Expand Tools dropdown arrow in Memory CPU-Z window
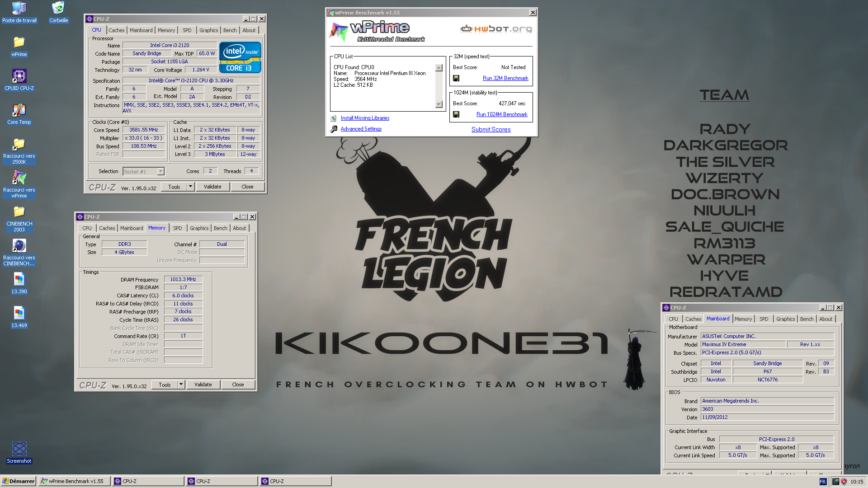 181,385
